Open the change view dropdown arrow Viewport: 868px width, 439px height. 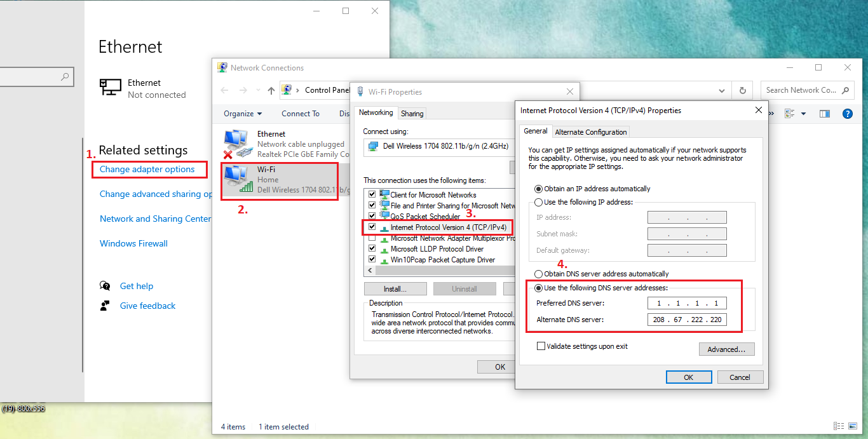[803, 114]
